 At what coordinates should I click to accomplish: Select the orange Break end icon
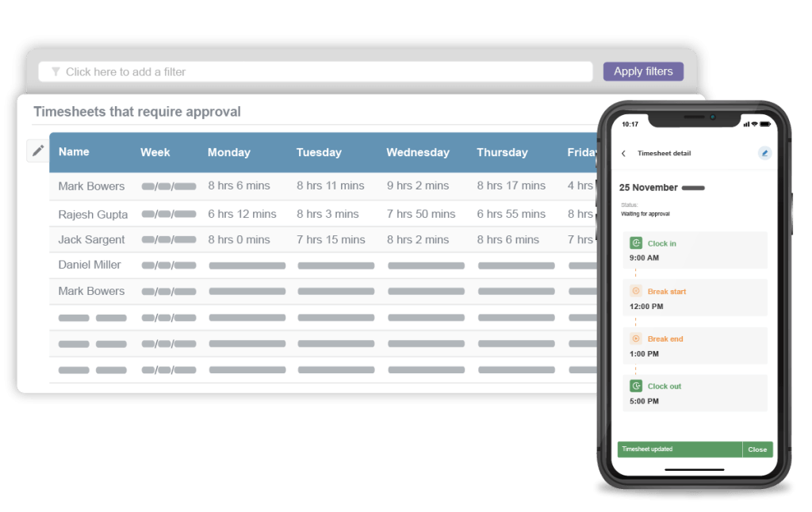tap(637, 338)
